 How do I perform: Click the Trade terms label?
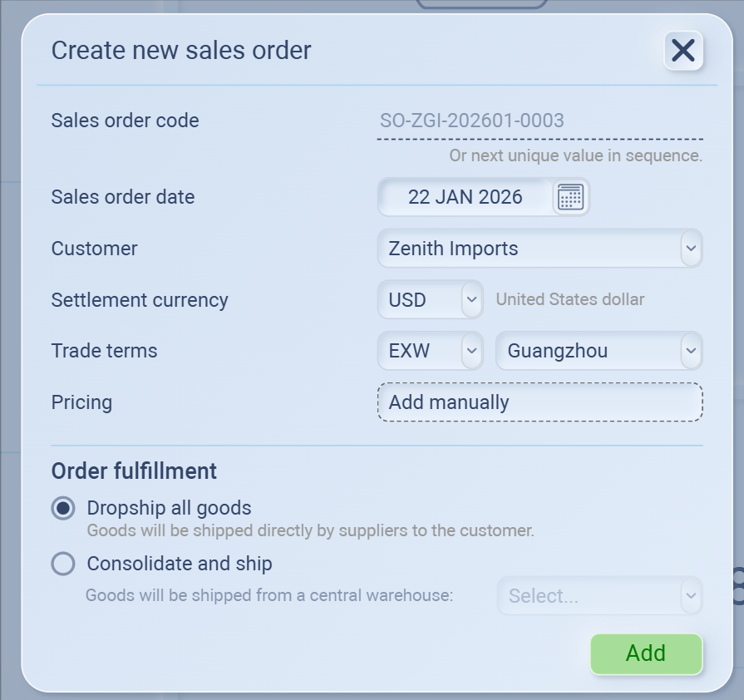104,351
